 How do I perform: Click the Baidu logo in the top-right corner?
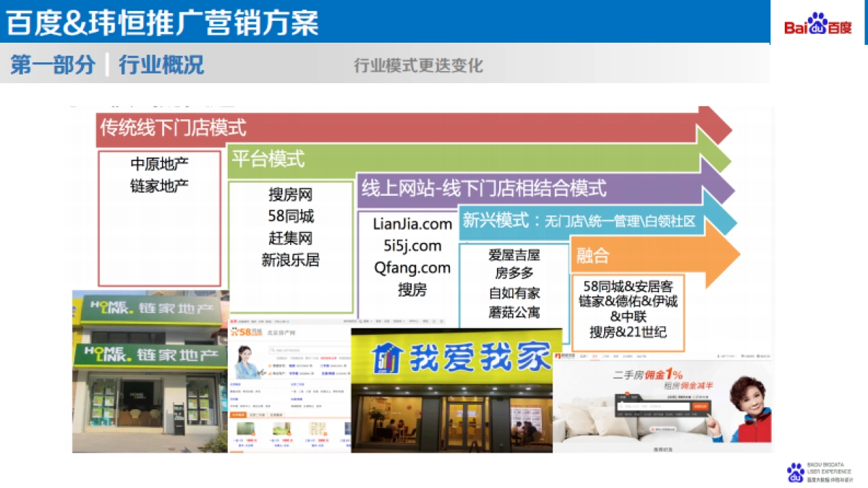tap(818, 25)
